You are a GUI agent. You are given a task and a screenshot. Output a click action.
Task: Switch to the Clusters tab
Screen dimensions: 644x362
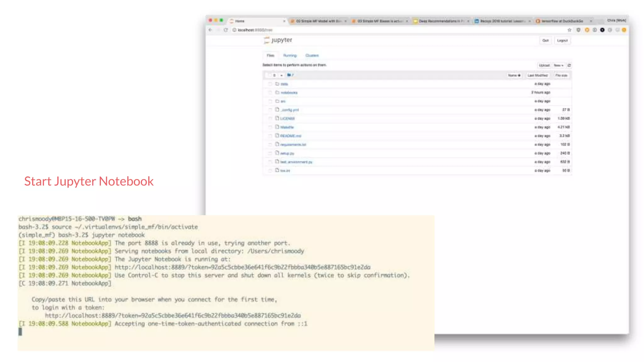312,55
